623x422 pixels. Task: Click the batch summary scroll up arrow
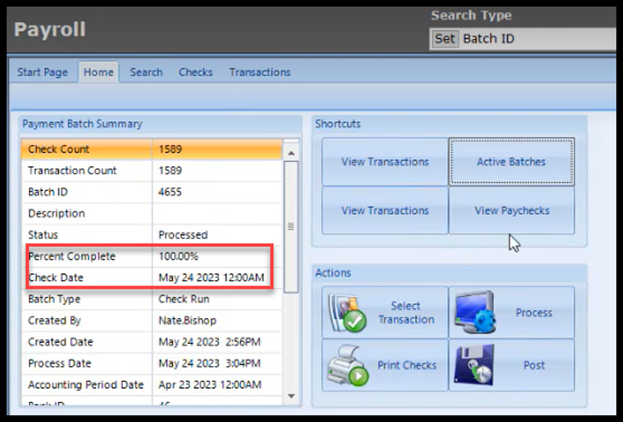[292, 152]
